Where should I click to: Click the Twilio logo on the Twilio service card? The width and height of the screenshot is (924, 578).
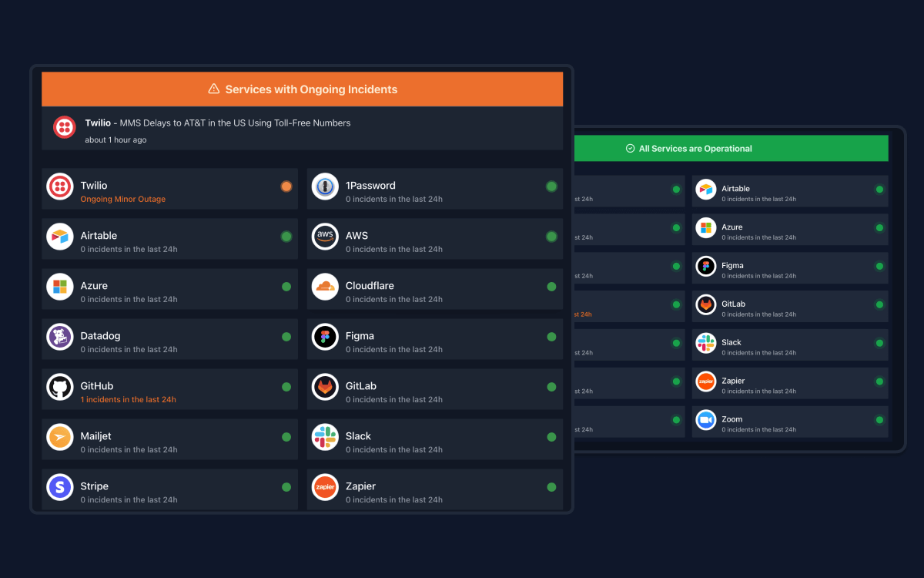pos(60,187)
